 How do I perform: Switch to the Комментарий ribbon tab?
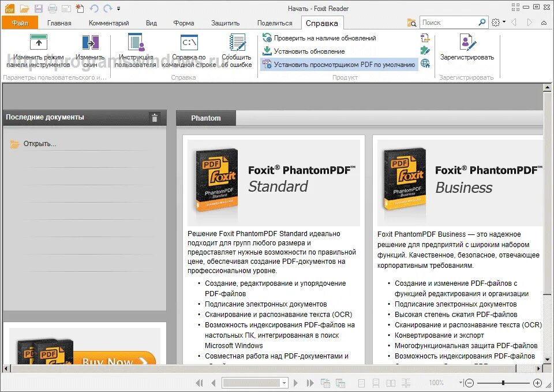point(109,23)
